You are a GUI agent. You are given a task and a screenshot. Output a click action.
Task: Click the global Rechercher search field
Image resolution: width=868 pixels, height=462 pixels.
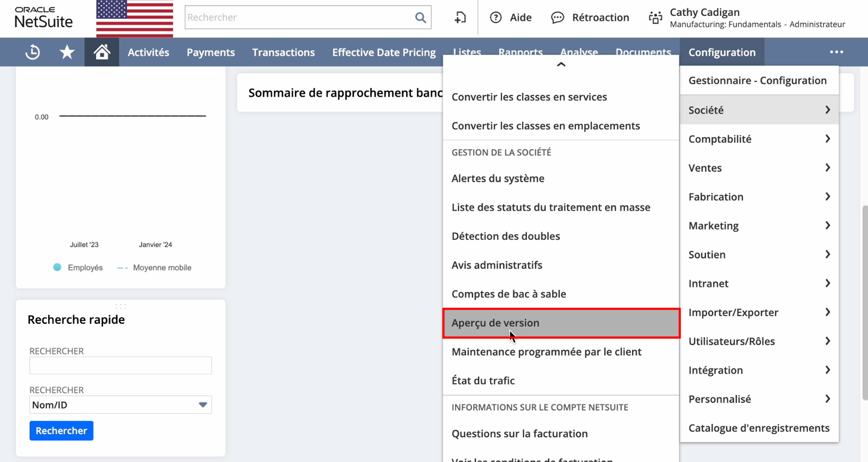point(299,18)
